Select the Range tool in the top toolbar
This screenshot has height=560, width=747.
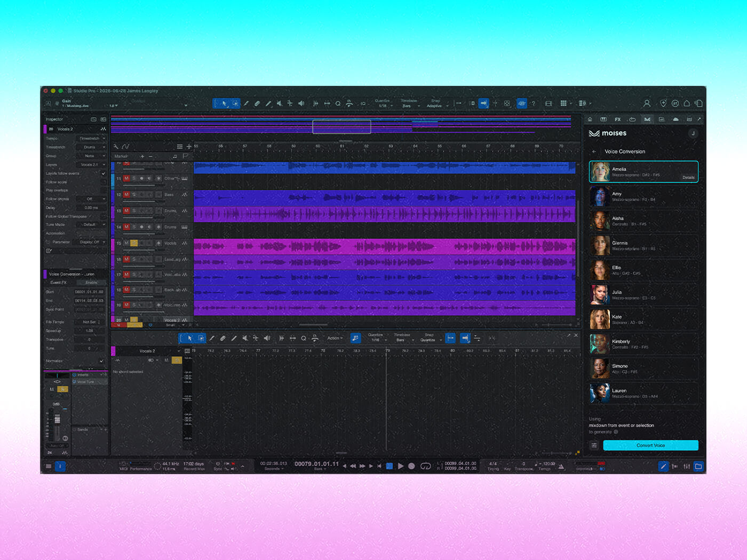[235, 103]
